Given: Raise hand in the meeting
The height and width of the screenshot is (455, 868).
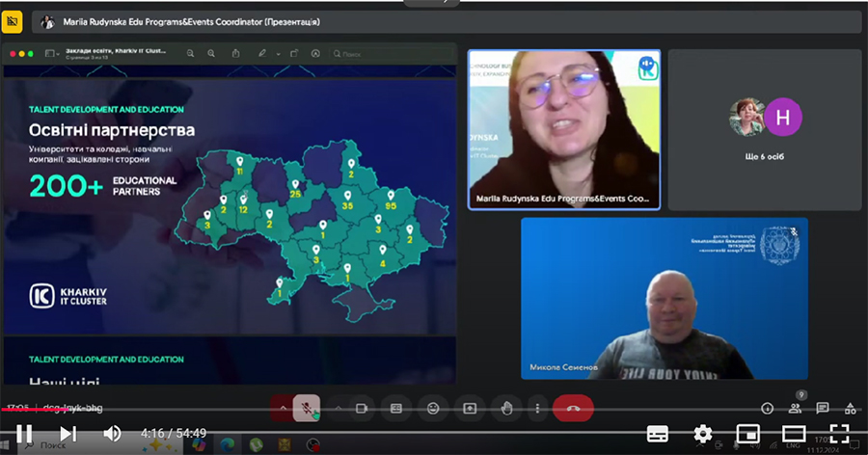Looking at the screenshot, I should [x=506, y=409].
